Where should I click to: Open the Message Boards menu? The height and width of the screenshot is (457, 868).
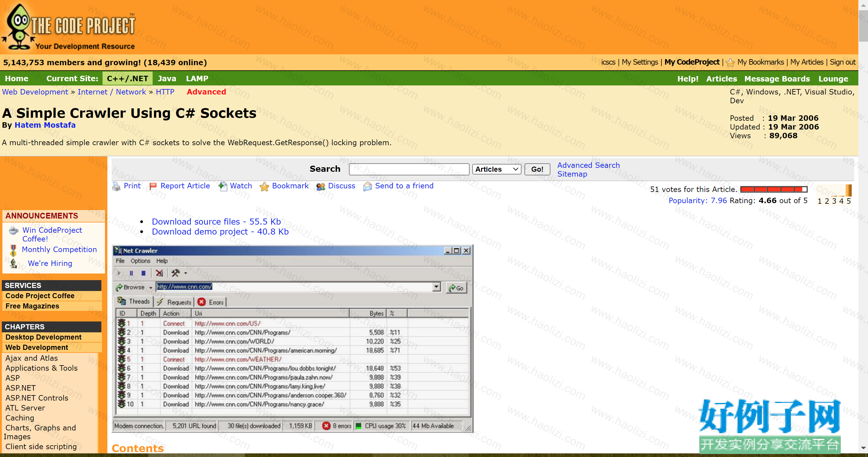pos(777,79)
